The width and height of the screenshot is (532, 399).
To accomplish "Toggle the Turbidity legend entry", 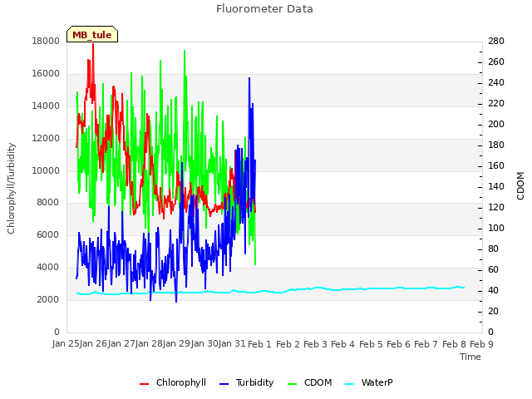I will [x=247, y=382].
